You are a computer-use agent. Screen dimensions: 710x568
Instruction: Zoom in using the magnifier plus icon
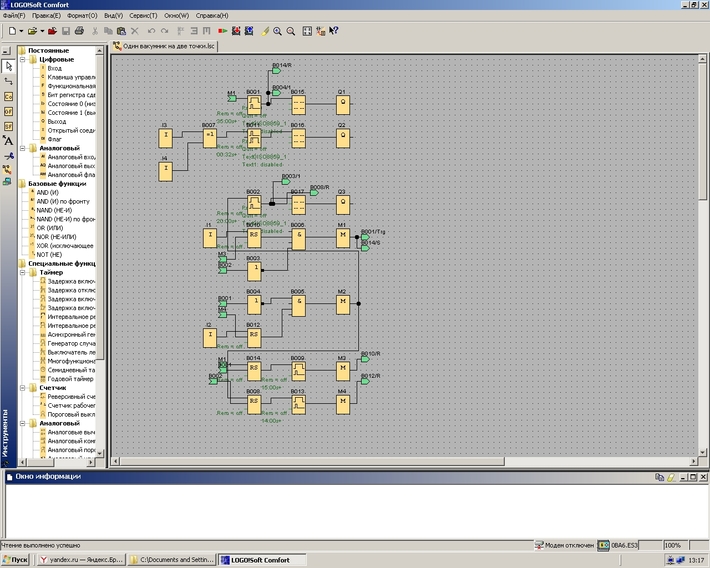tap(277, 31)
